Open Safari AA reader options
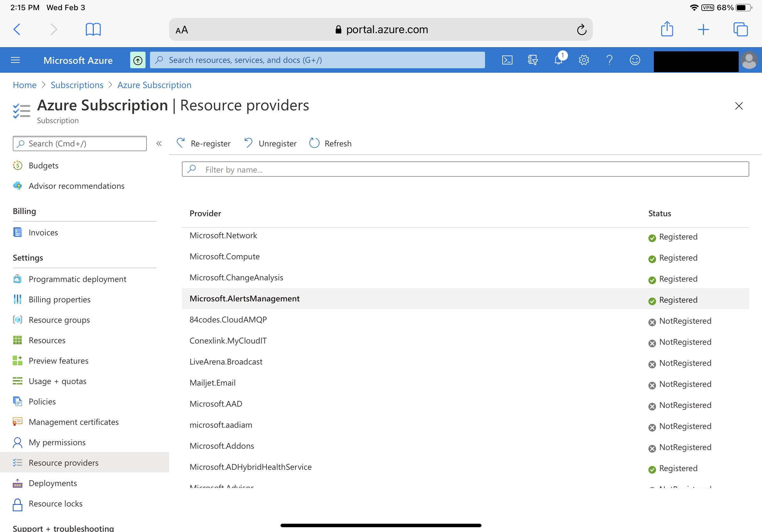The height and width of the screenshot is (532, 762). pos(182,30)
